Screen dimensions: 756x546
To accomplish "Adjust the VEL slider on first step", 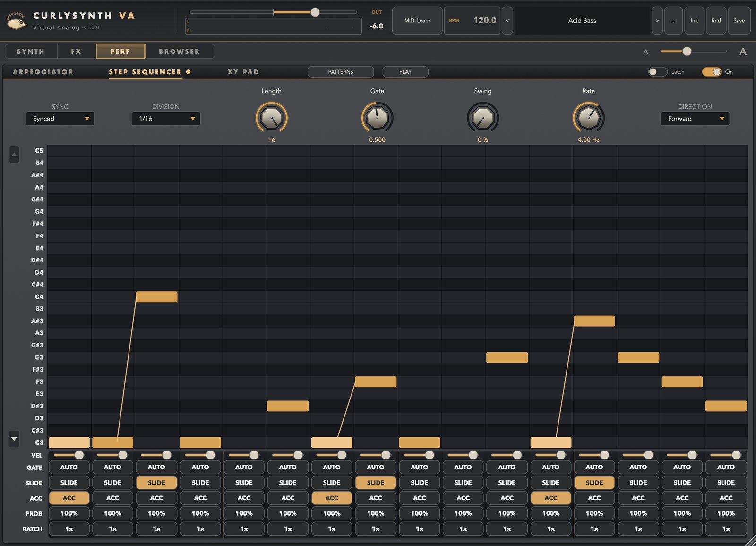I will 69,455.
